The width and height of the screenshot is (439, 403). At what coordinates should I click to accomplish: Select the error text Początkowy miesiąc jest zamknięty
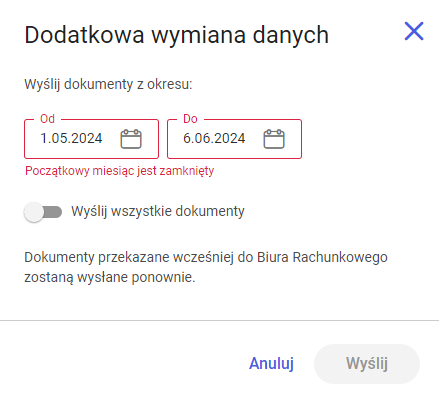pyautogui.click(x=119, y=171)
